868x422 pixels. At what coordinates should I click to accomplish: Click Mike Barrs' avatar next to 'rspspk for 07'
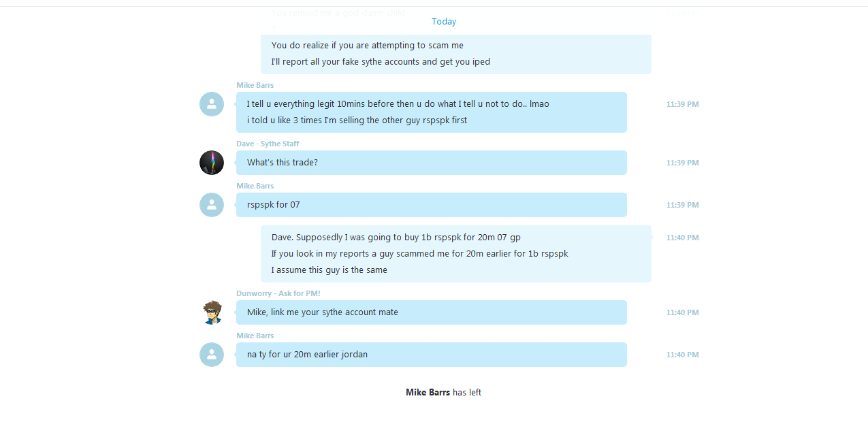[x=212, y=205]
